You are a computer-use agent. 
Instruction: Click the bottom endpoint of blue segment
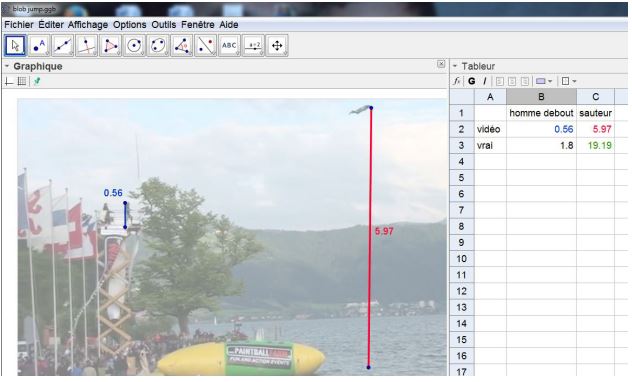click(125, 227)
